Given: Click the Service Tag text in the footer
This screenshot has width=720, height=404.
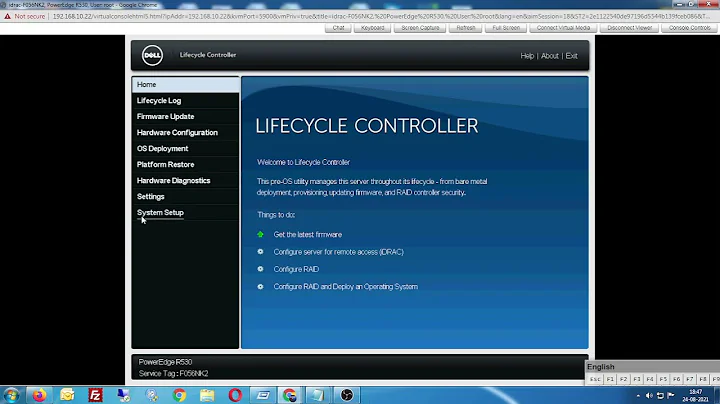Looking at the screenshot, I should (174, 374).
